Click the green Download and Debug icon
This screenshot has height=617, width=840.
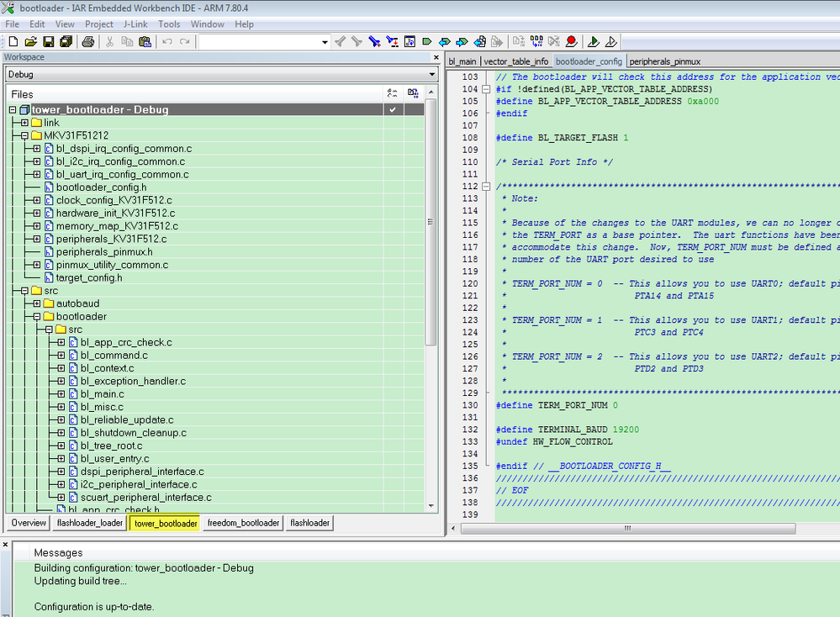click(x=594, y=41)
